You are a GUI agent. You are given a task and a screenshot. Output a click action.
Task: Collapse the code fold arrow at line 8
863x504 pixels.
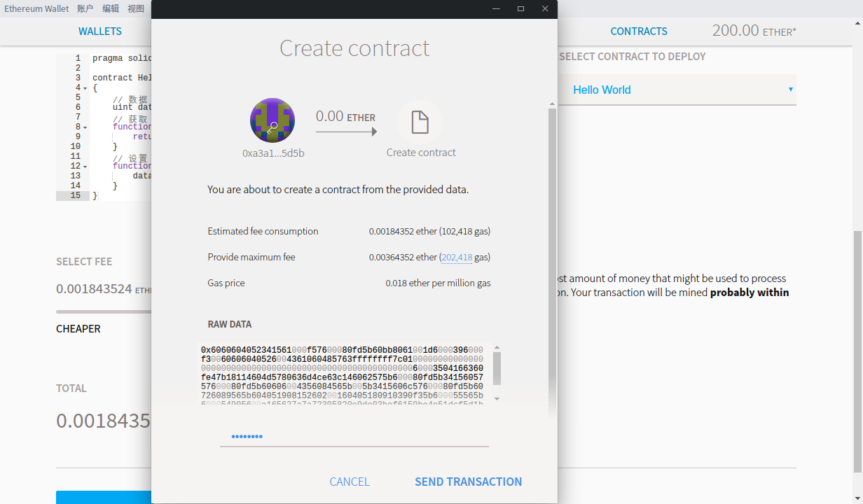click(85, 127)
